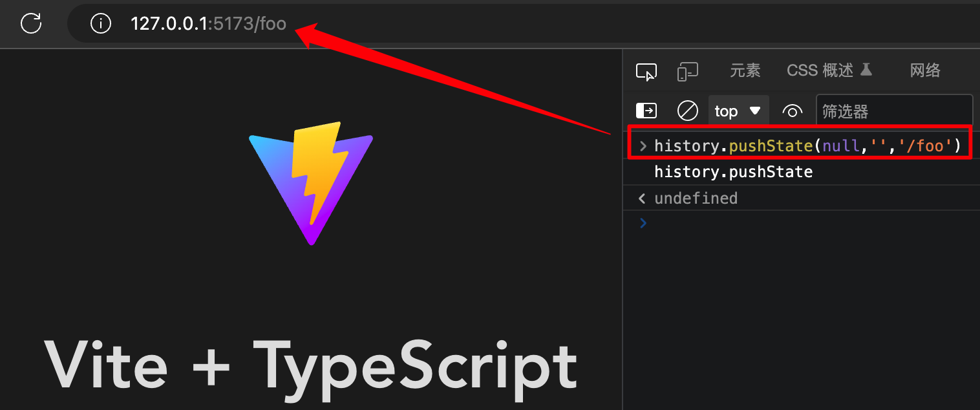Switch to the 元素 tab
The image size is (980, 410).
point(745,71)
